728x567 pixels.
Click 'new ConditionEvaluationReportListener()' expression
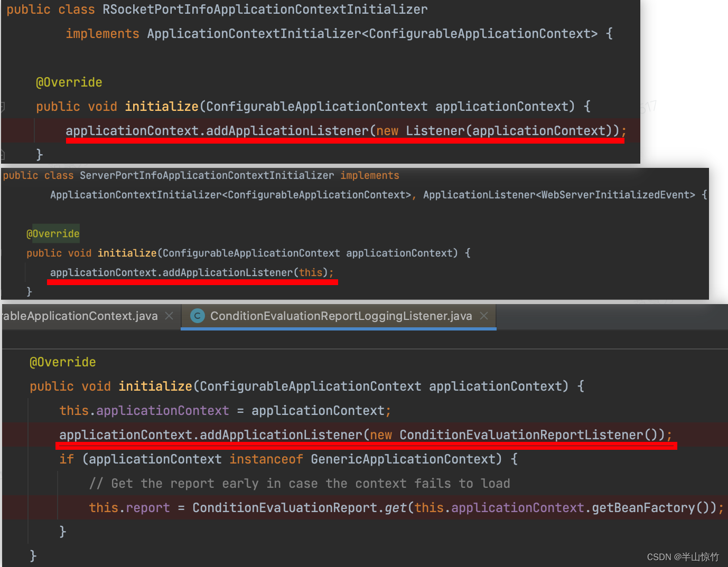tap(514, 434)
